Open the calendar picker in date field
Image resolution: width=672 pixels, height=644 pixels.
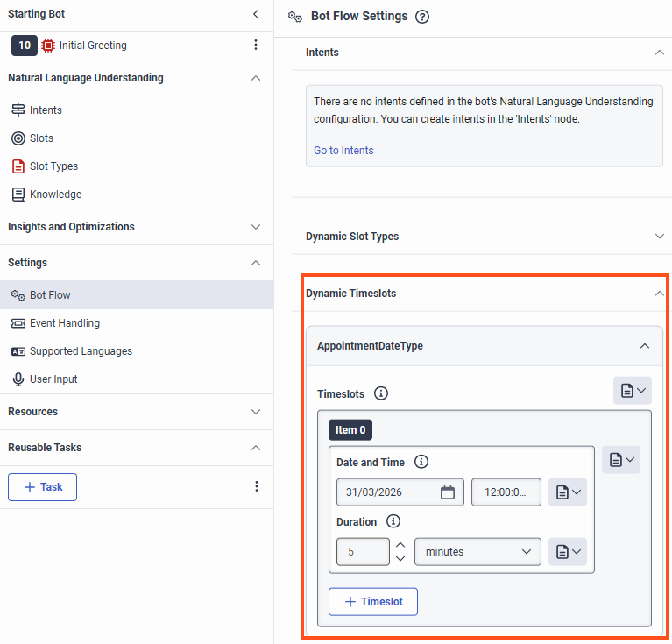tap(448, 492)
